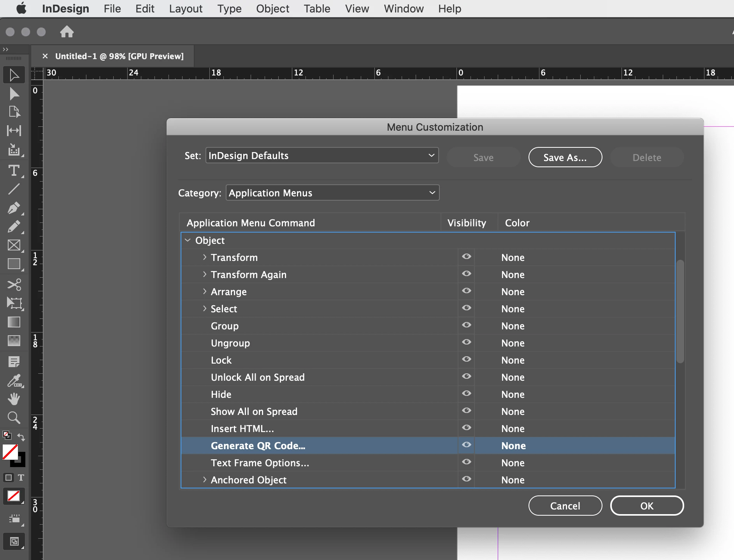734x560 pixels.
Task: Select the Free Transform tool
Action: tap(14, 303)
